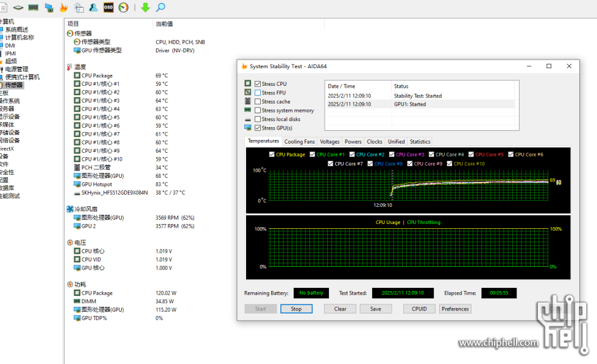The height and width of the screenshot is (364, 597).
Task: Select 系统概述 in the left tree
Action: click(x=16, y=30)
